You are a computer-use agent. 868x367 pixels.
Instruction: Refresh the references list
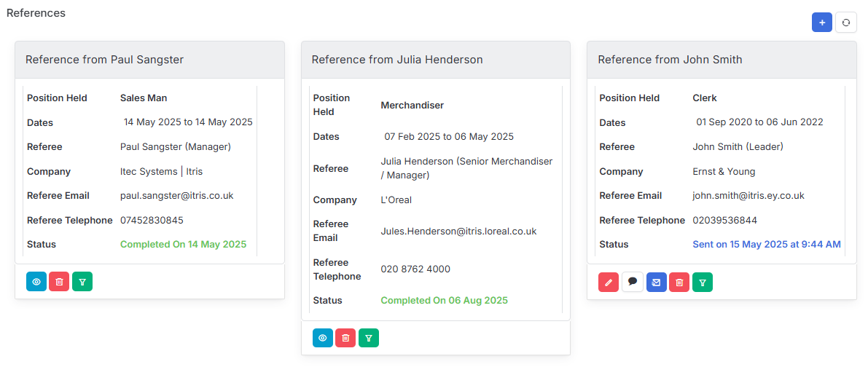point(846,23)
